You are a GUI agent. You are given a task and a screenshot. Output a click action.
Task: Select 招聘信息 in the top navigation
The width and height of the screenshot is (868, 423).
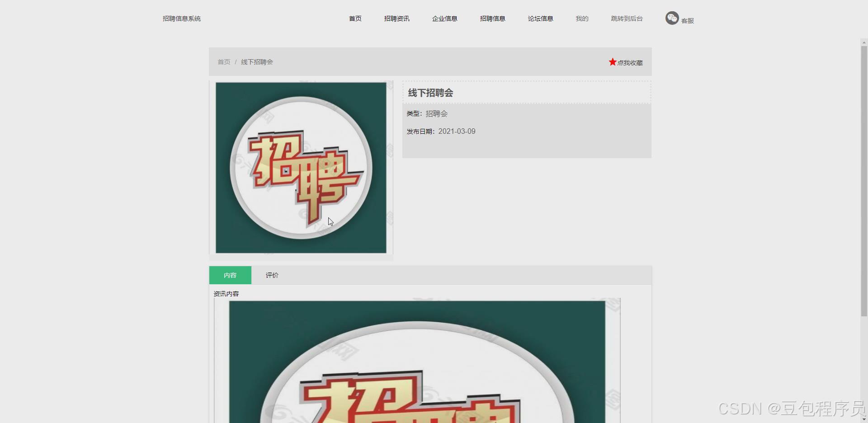[493, 19]
